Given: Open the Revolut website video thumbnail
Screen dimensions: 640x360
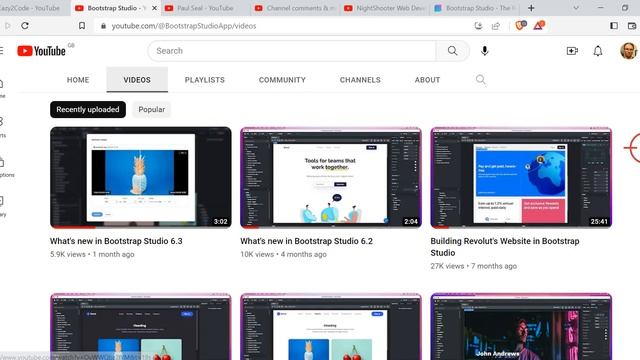Looking at the screenshot, I should [x=521, y=178].
